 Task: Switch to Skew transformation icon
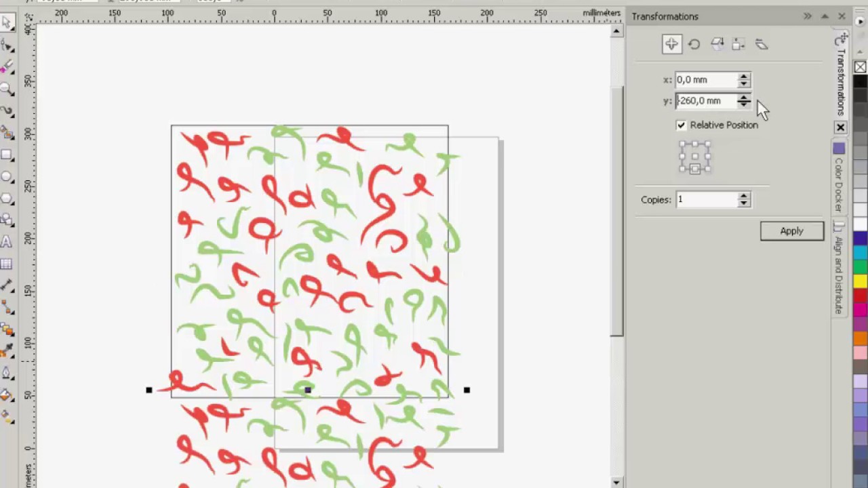tap(761, 44)
